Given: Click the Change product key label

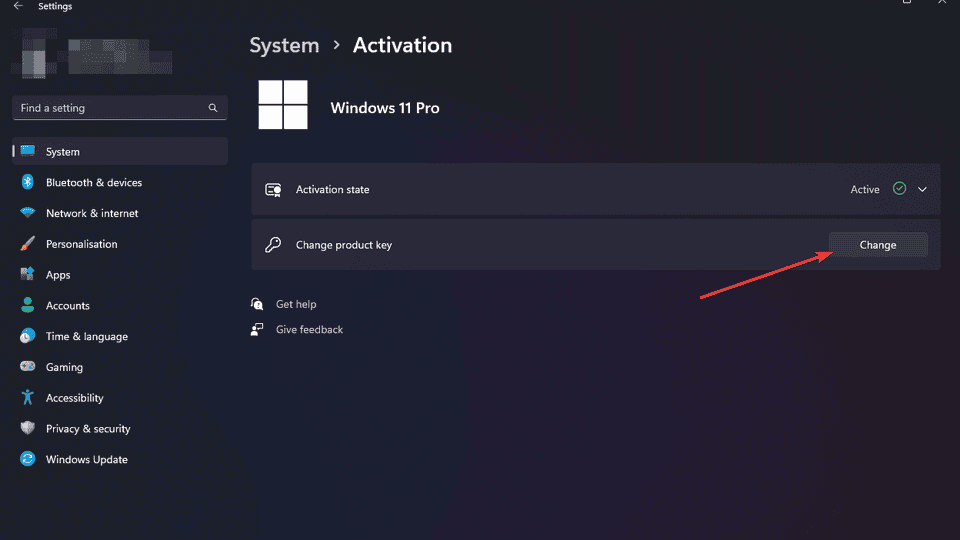Looking at the screenshot, I should [343, 245].
